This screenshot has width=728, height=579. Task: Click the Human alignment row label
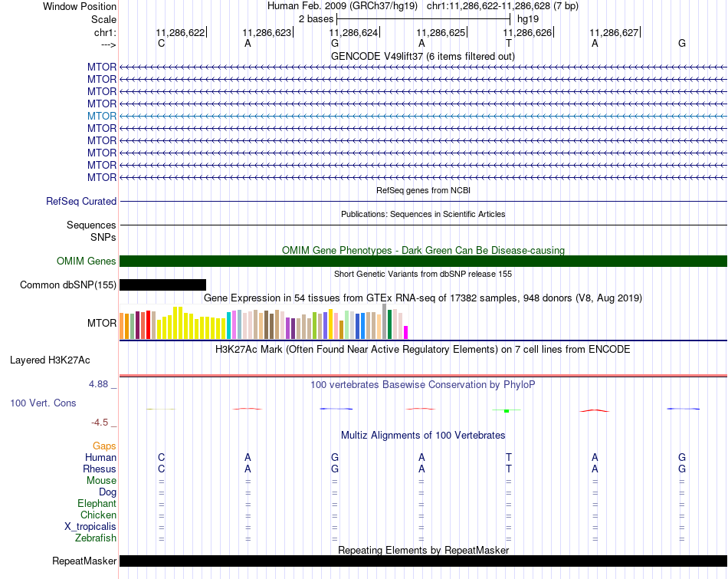(100, 457)
